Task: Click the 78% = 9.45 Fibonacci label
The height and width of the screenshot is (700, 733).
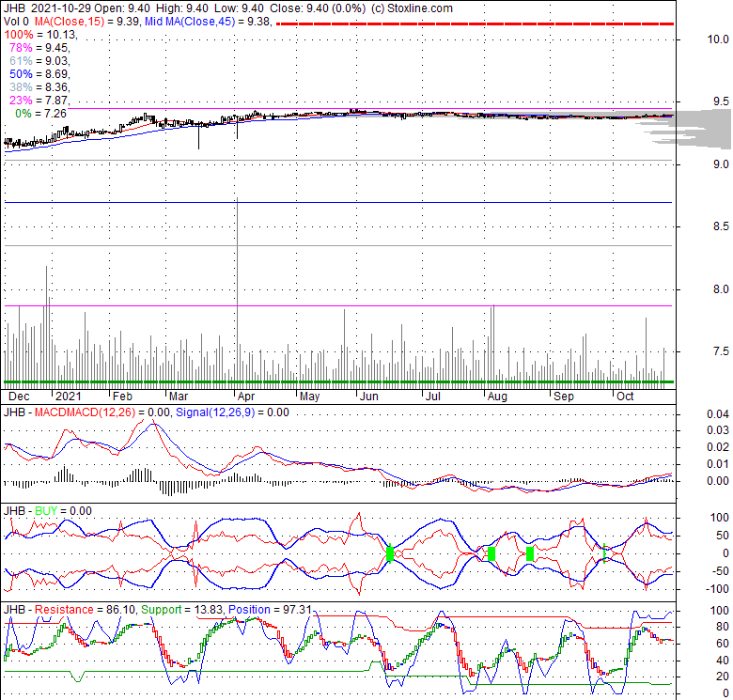Action: click(x=39, y=47)
